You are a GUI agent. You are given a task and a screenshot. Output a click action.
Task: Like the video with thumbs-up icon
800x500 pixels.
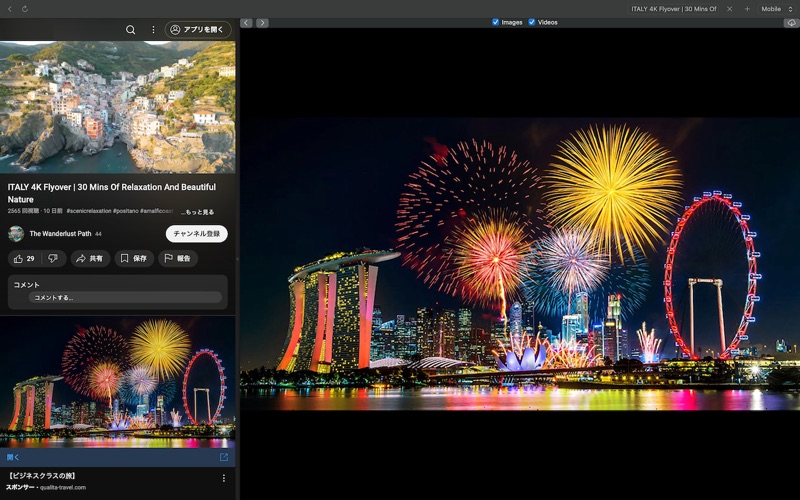(x=24, y=259)
